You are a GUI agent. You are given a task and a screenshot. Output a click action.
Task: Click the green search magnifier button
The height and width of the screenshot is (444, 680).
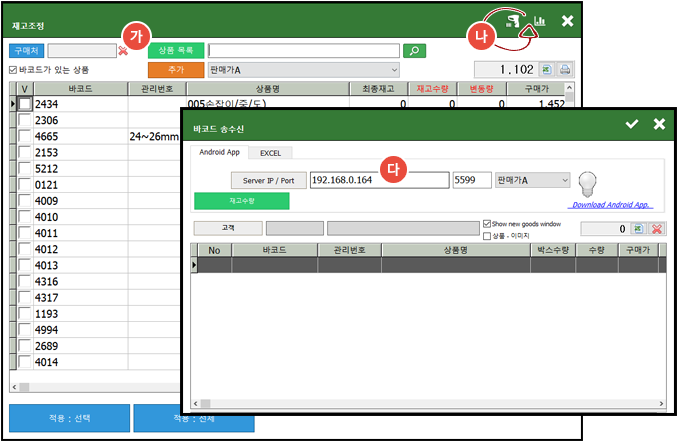[414, 51]
